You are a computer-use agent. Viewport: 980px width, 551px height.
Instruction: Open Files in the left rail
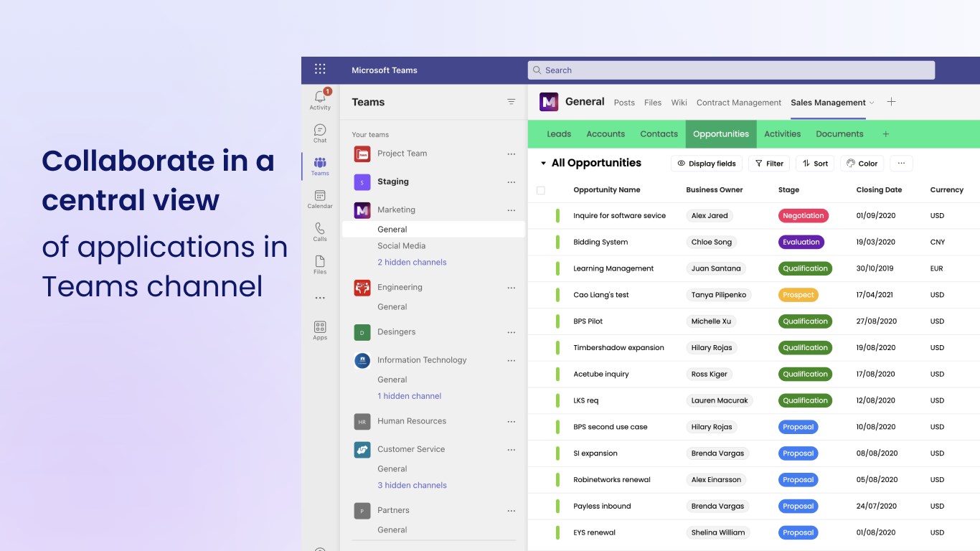(320, 265)
